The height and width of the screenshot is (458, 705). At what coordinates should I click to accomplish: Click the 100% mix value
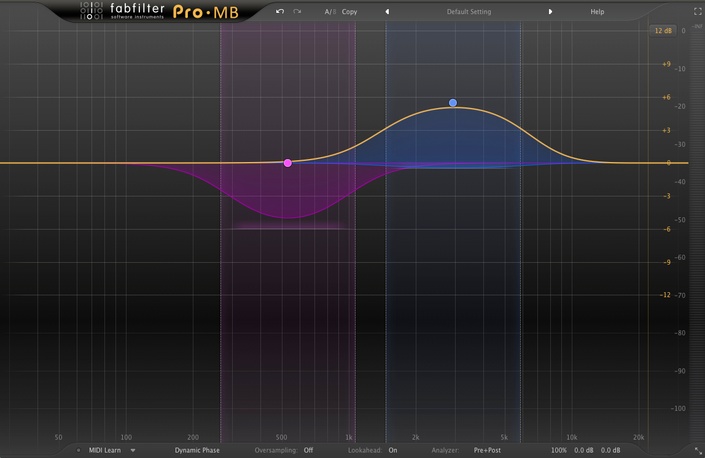click(x=558, y=450)
